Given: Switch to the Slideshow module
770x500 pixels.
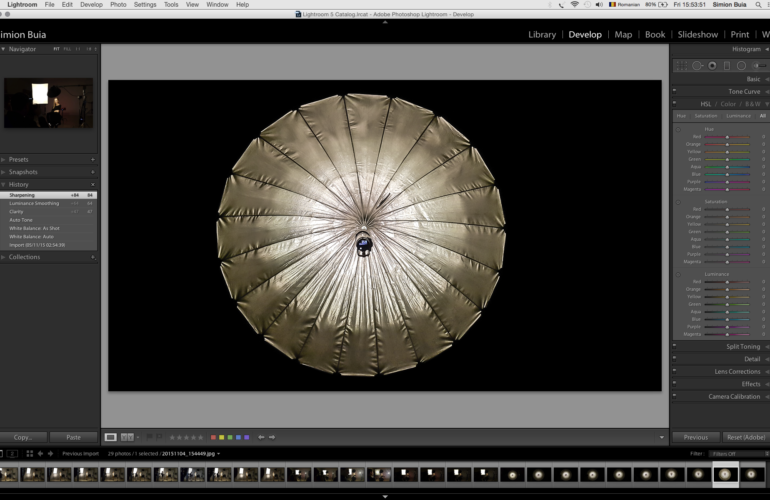Looking at the screenshot, I should coord(698,34).
